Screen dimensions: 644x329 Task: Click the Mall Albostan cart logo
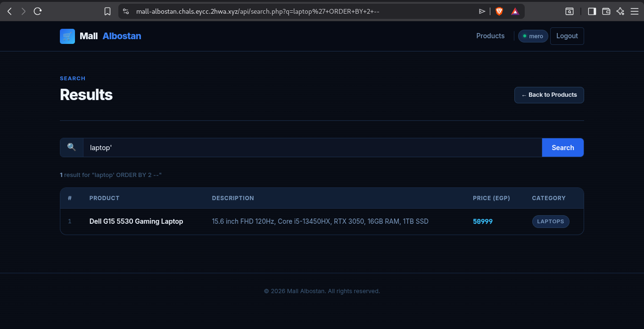[x=67, y=36]
